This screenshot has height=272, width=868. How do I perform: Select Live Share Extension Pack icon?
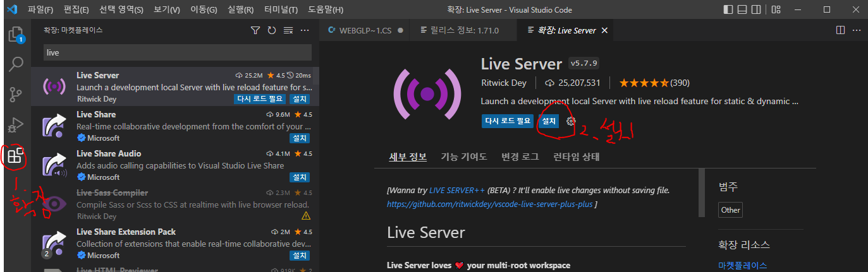tap(53, 244)
